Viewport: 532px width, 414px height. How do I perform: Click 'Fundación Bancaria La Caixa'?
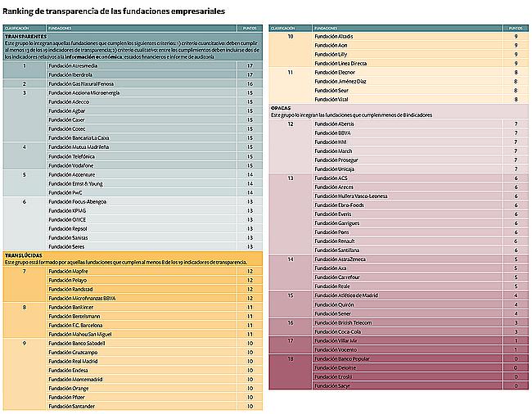click(x=79, y=137)
